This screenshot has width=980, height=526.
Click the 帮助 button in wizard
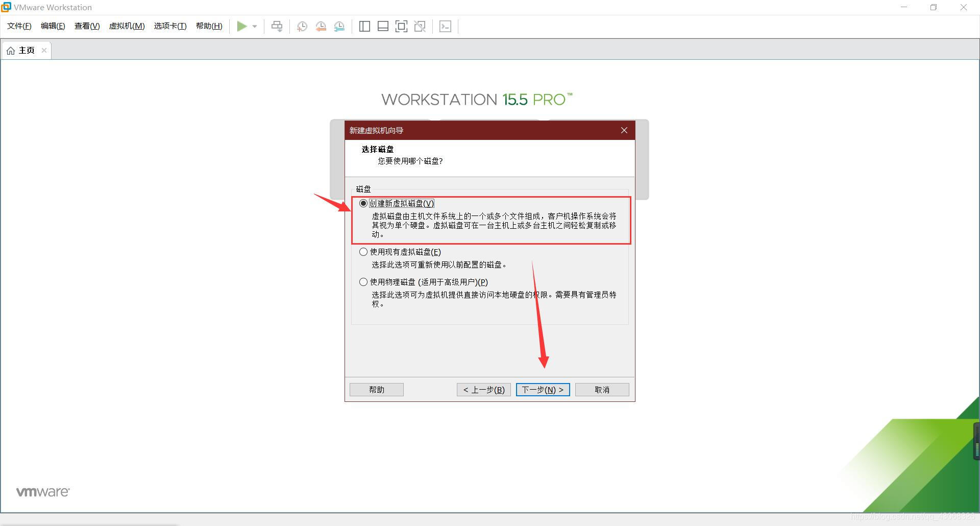(x=377, y=390)
